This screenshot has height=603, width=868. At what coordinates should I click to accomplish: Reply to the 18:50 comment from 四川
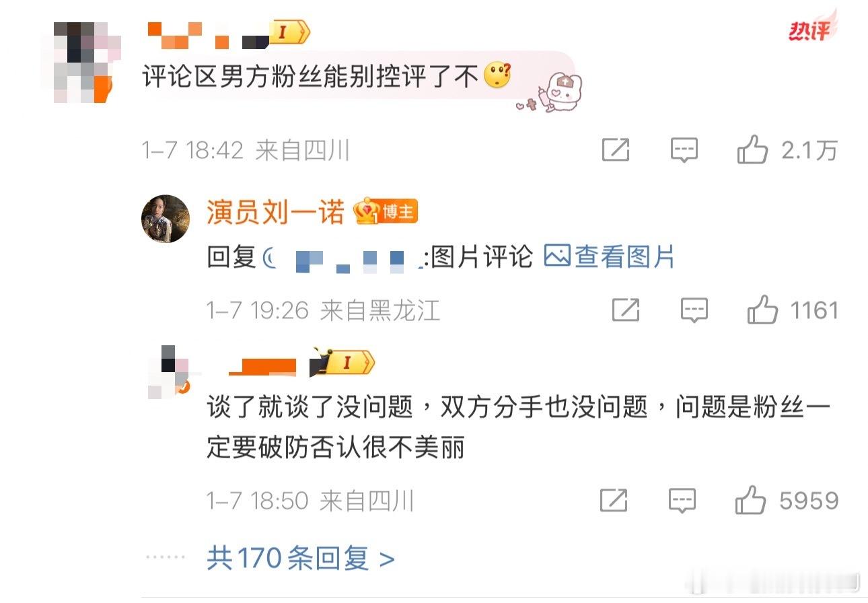coord(682,501)
